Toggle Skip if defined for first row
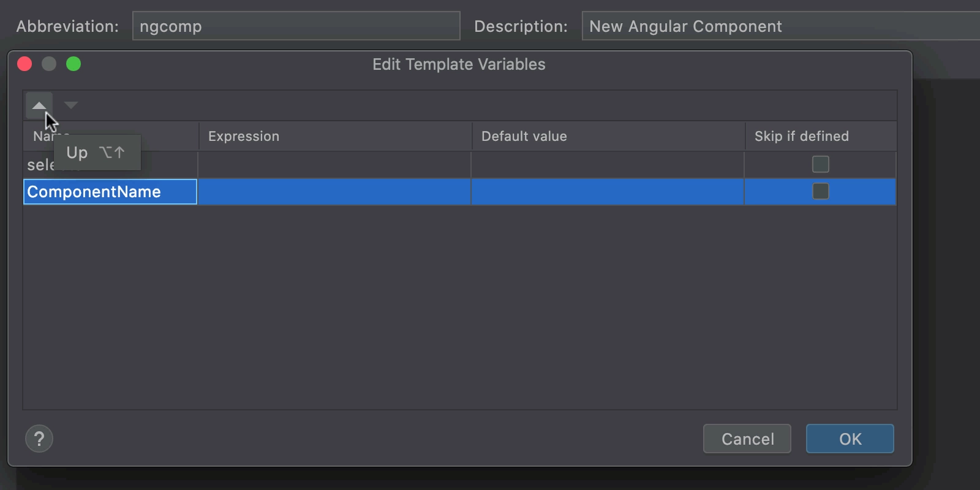 821,164
